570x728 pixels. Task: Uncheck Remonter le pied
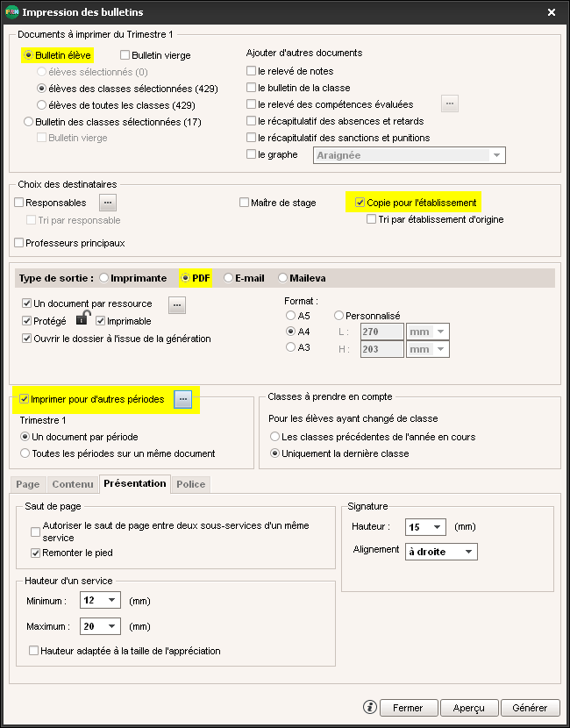tap(72, 553)
